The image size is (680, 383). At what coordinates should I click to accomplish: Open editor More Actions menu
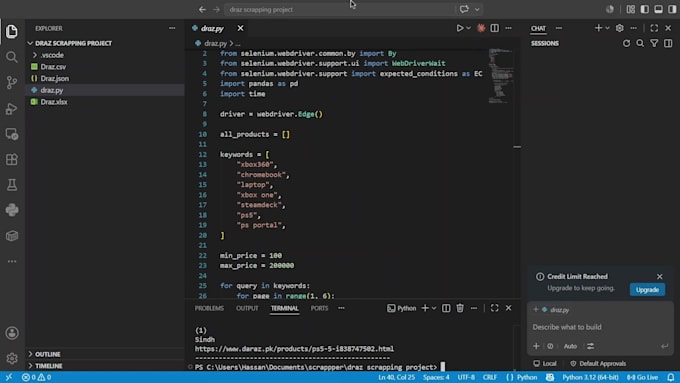click(508, 28)
